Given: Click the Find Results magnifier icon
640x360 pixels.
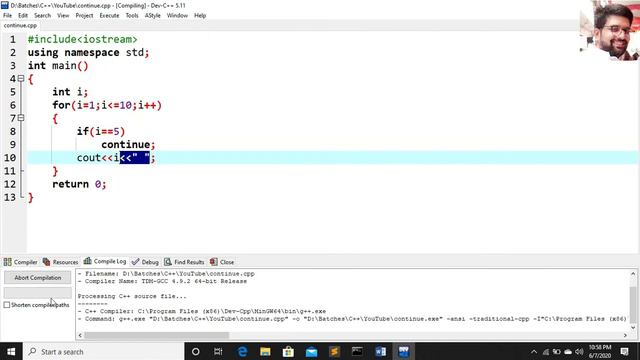Looking at the screenshot, I should click(x=168, y=262).
